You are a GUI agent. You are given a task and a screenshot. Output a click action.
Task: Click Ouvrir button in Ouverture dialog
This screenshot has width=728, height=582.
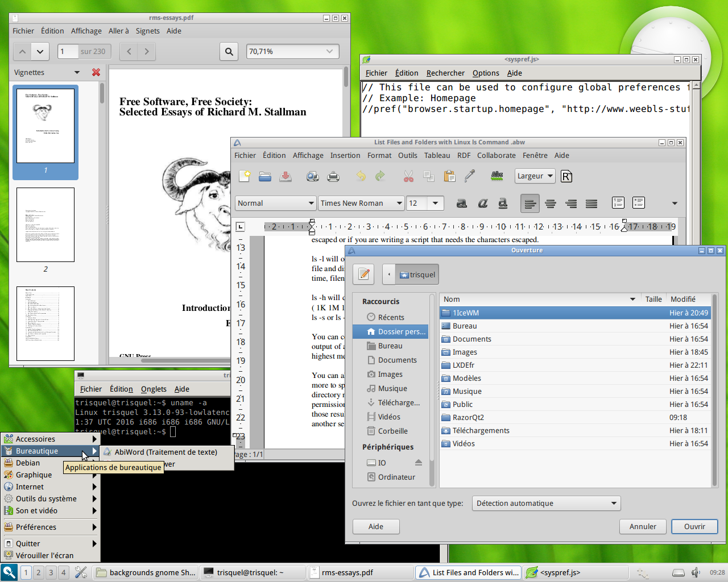pos(694,526)
